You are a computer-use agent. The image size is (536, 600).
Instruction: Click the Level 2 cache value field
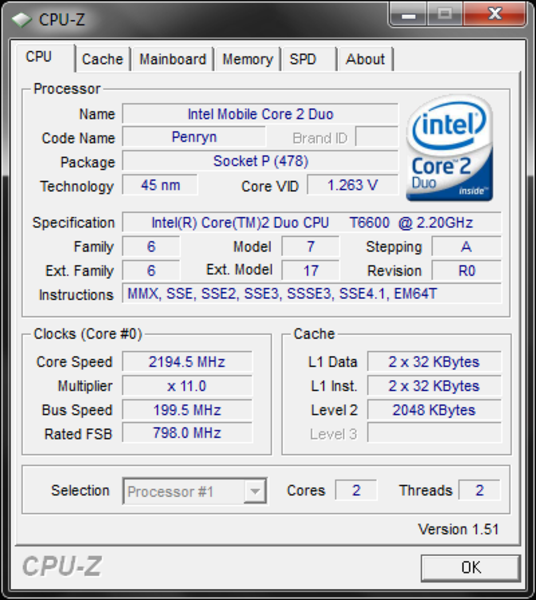434,410
